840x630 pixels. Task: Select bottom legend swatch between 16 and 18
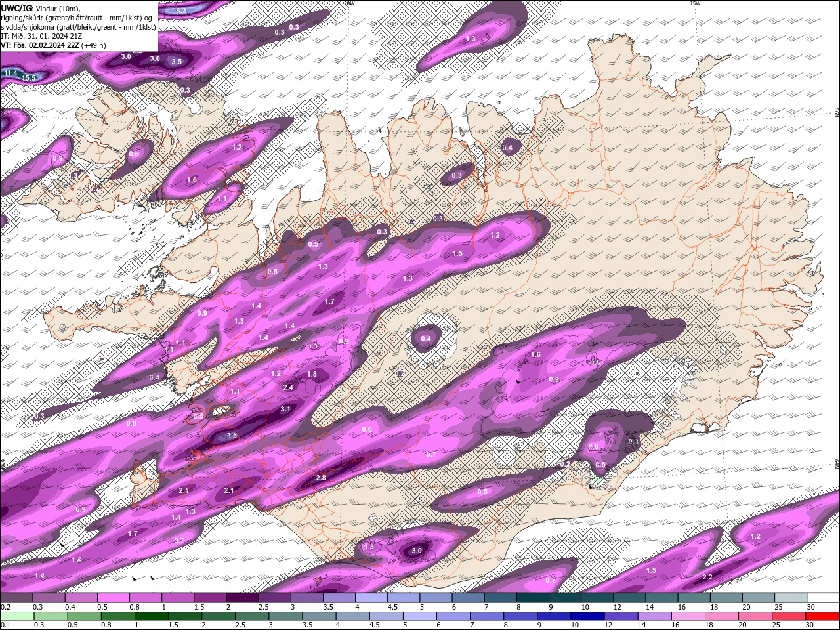(687, 616)
